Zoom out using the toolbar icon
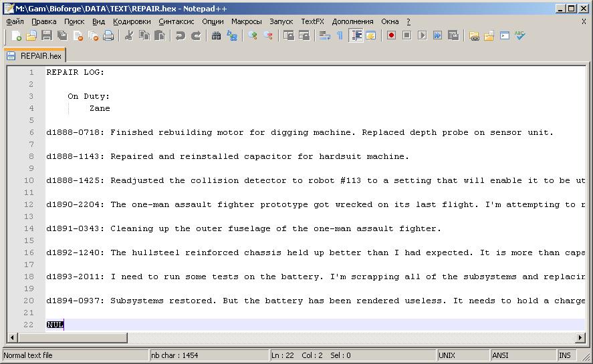593x364 pixels. tap(268, 36)
